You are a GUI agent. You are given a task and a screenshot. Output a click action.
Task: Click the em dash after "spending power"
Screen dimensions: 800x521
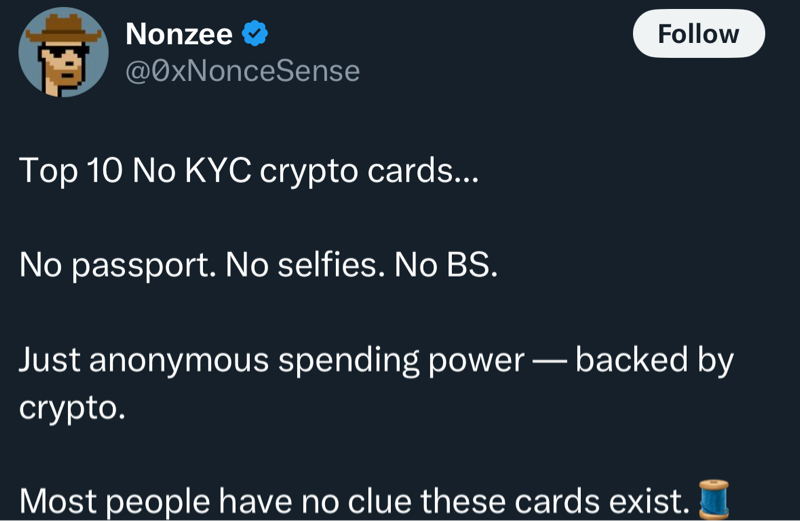coord(549,361)
